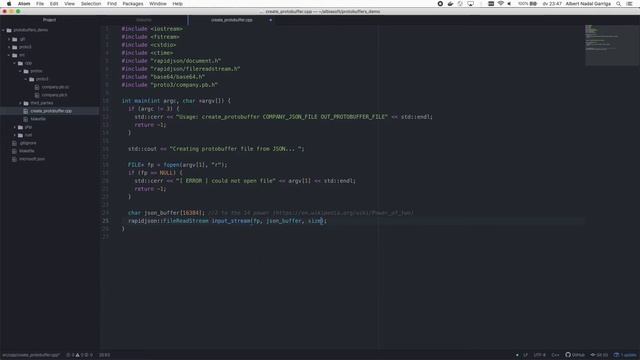
Task: Open Spotlight search icon
Action: 618,4
